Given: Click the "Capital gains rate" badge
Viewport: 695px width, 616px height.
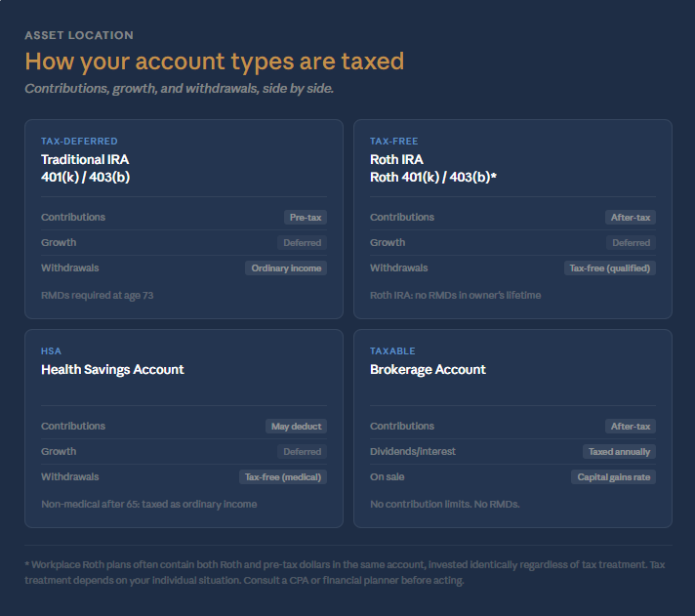Looking at the screenshot, I should pos(613,476).
